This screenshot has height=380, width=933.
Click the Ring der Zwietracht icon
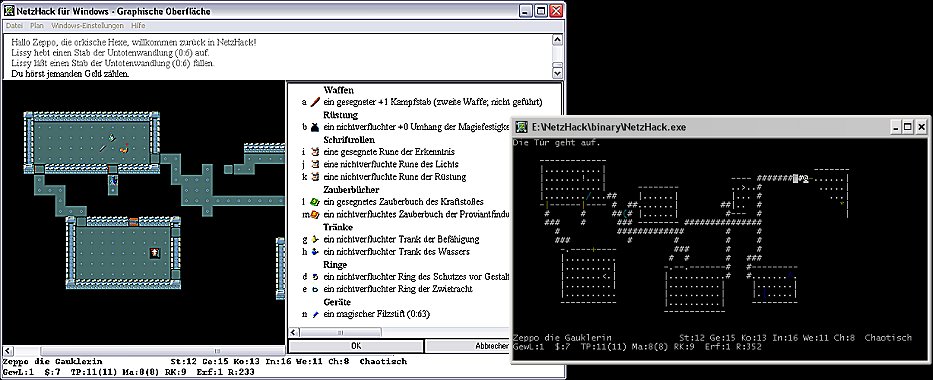coord(314,289)
